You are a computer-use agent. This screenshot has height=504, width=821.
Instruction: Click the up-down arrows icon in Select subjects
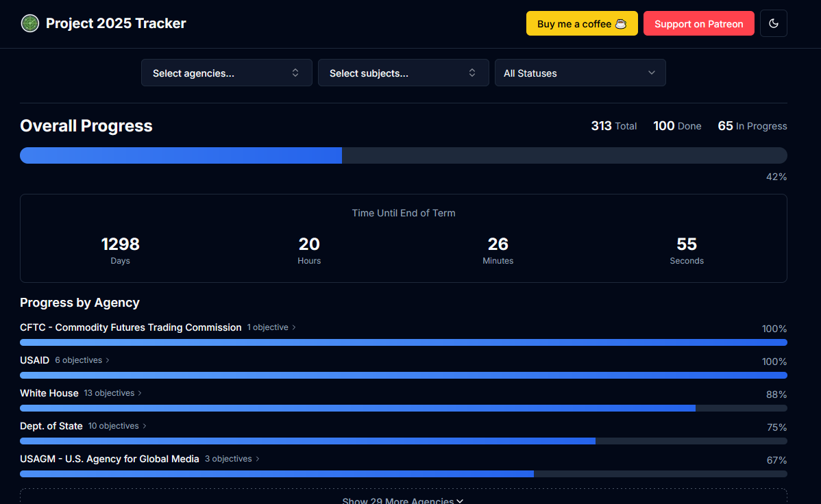coord(471,73)
